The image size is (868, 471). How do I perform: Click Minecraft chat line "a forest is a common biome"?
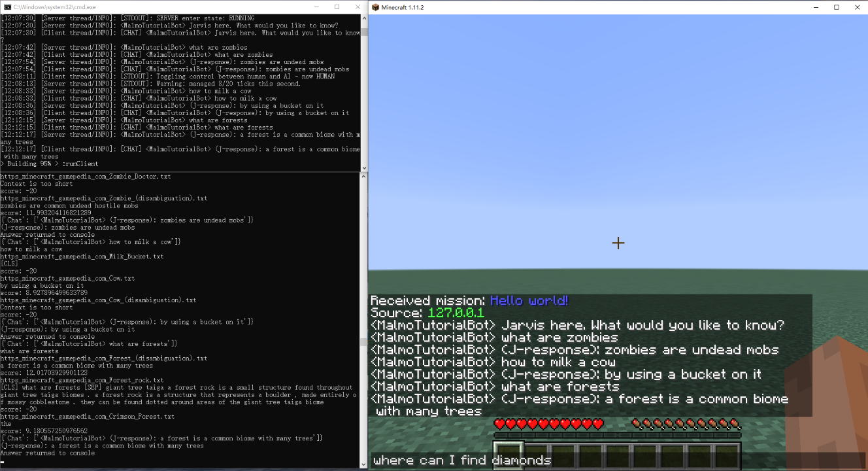[580, 399]
